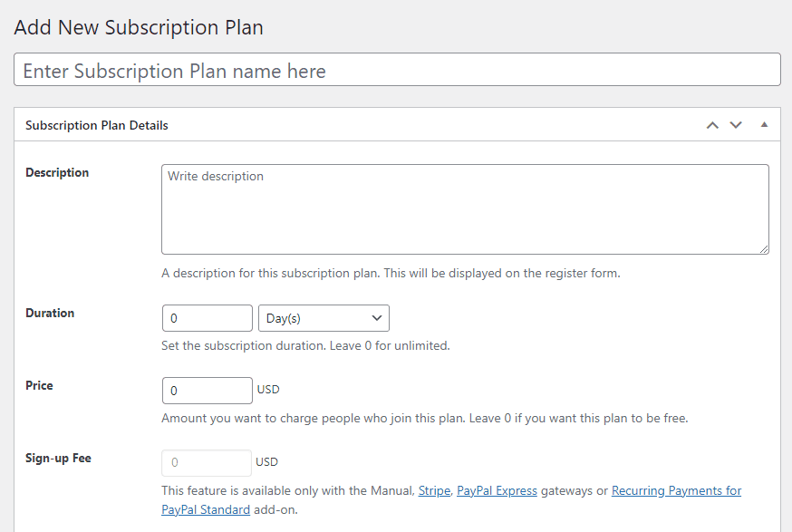
Task: Click the Sign-up Fee amount field
Action: 207,463
